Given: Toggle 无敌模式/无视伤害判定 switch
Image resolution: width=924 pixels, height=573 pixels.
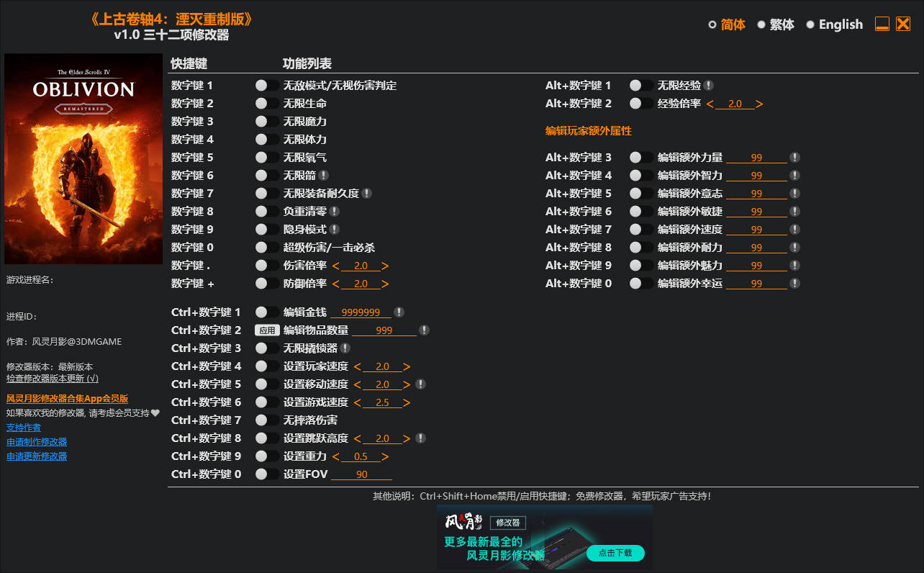Looking at the screenshot, I should click(x=267, y=85).
